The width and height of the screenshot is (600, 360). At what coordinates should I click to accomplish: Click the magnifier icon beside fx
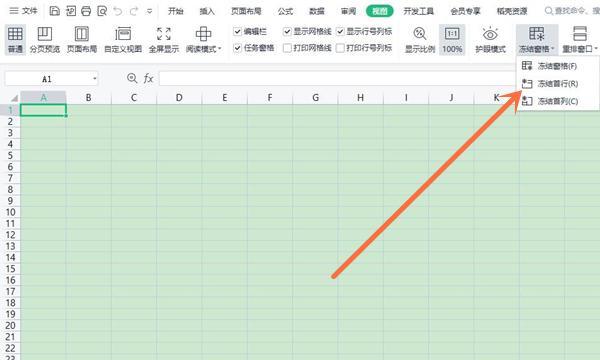pyautogui.click(x=132, y=78)
